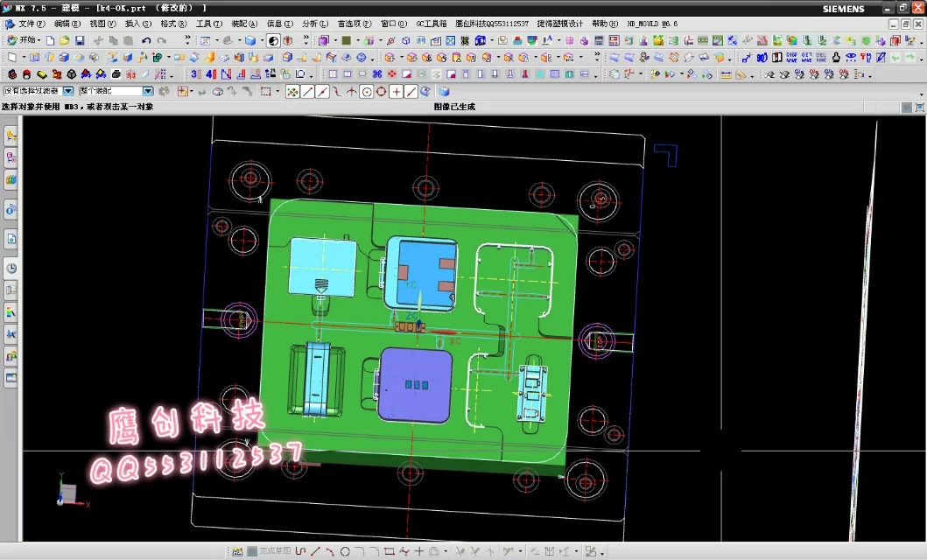Image resolution: width=927 pixels, height=560 pixels.
Task: Toggle the snap endpoint option
Action: point(307,92)
